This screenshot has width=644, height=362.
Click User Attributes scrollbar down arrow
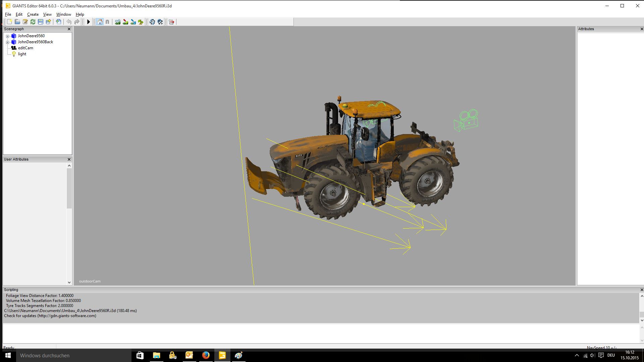pos(69,283)
